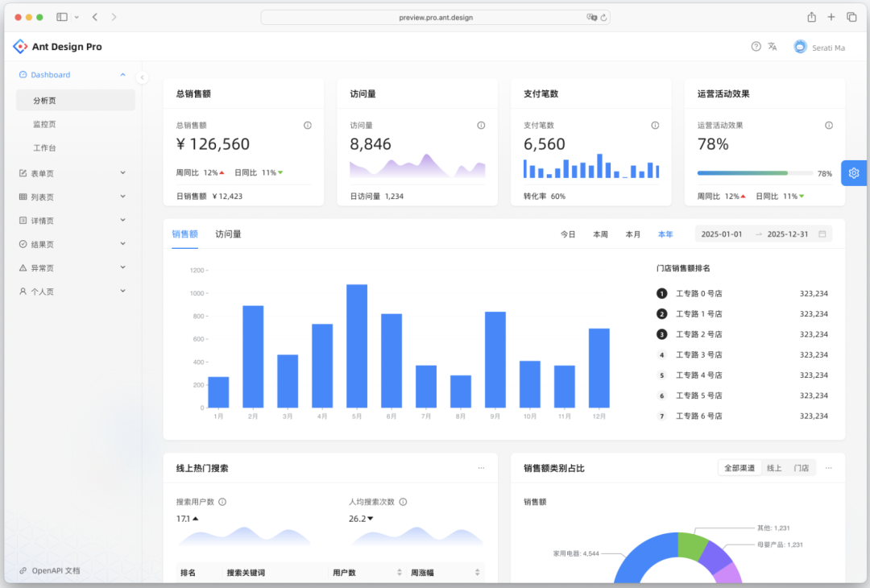Screen dimensions: 870x588
Task: Click 工专路 0 号店 ranking row
Action: [x=743, y=293]
